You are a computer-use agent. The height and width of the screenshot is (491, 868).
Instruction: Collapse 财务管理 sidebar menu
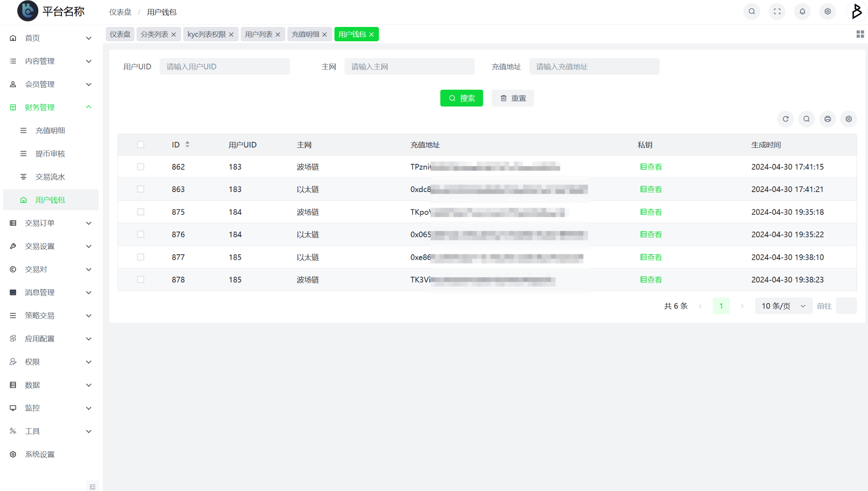(51, 107)
